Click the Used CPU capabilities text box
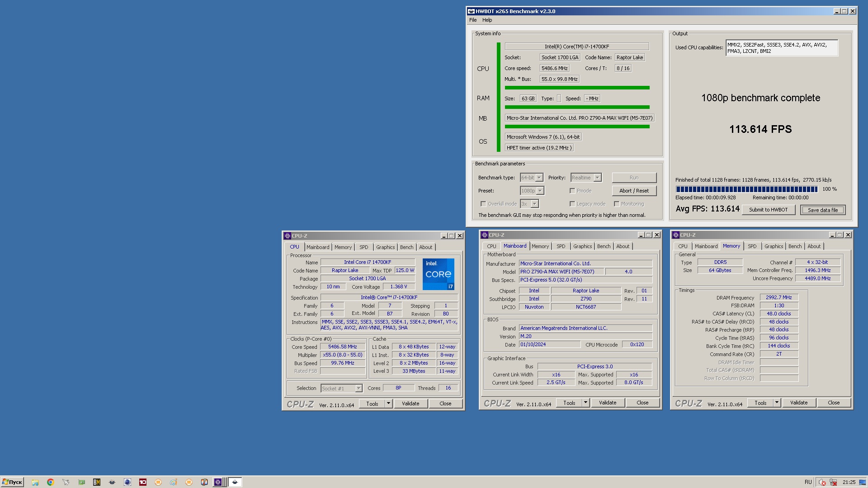Image resolution: width=868 pixels, height=488 pixels. tap(782, 48)
